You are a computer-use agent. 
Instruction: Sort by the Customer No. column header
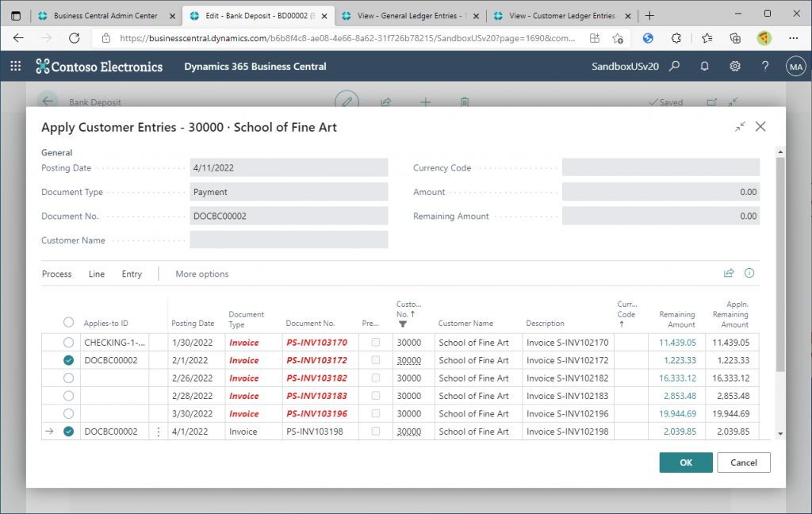tap(408, 309)
